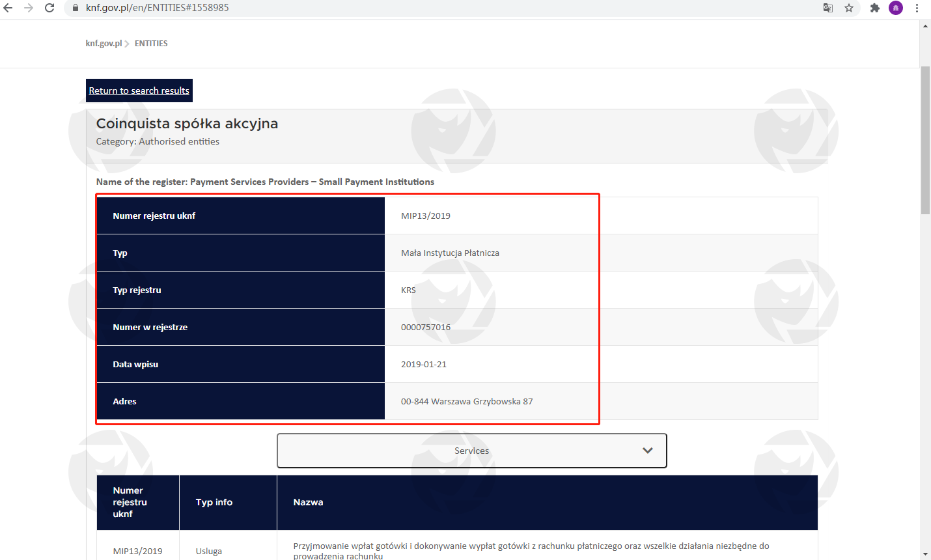Open the purple profile avatar
This screenshot has height=560, width=931.
896,8
